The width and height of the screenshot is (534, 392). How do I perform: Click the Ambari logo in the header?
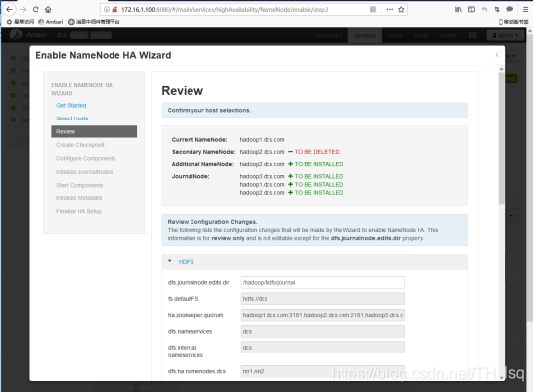tap(16, 35)
